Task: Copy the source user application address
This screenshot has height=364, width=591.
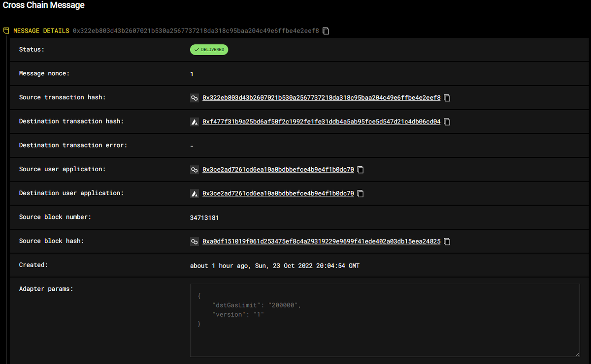Action: click(361, 170)
